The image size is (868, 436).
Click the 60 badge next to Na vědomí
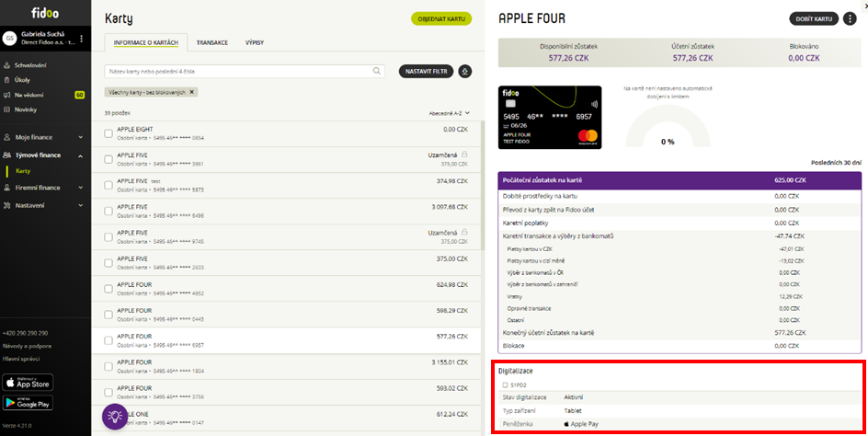(80, 95)
